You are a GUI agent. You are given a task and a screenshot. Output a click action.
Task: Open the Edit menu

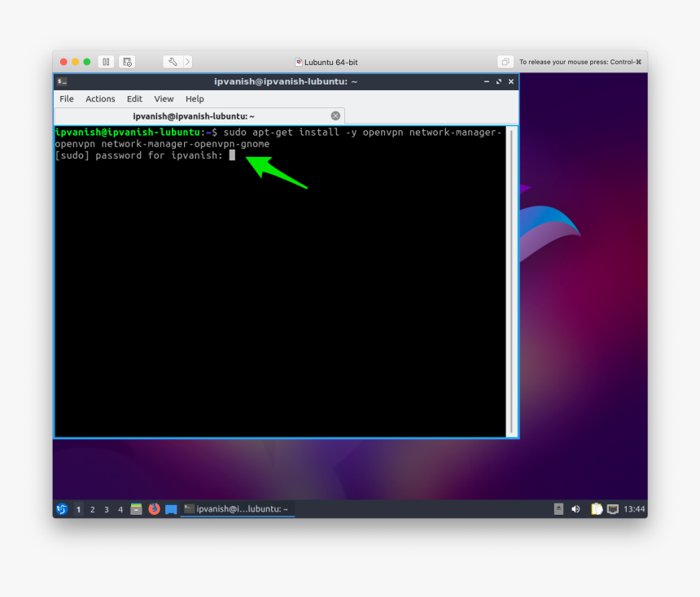[x=134, y=98]
